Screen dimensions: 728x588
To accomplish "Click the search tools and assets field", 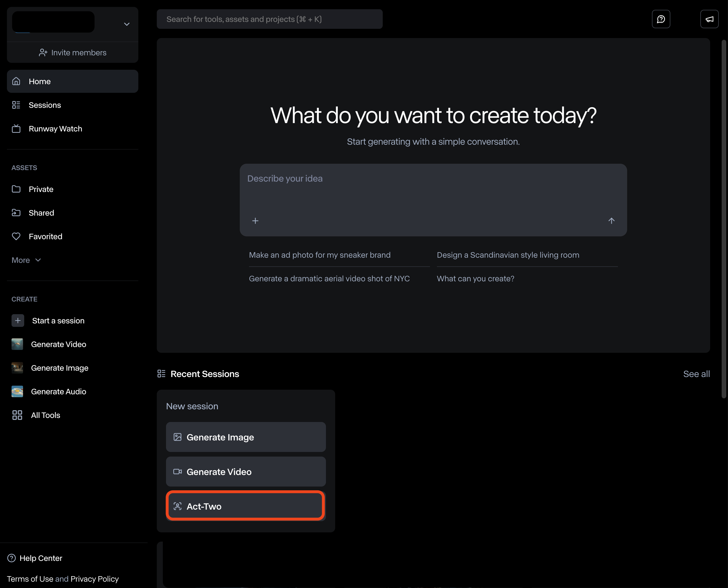I will pos(269,19).
